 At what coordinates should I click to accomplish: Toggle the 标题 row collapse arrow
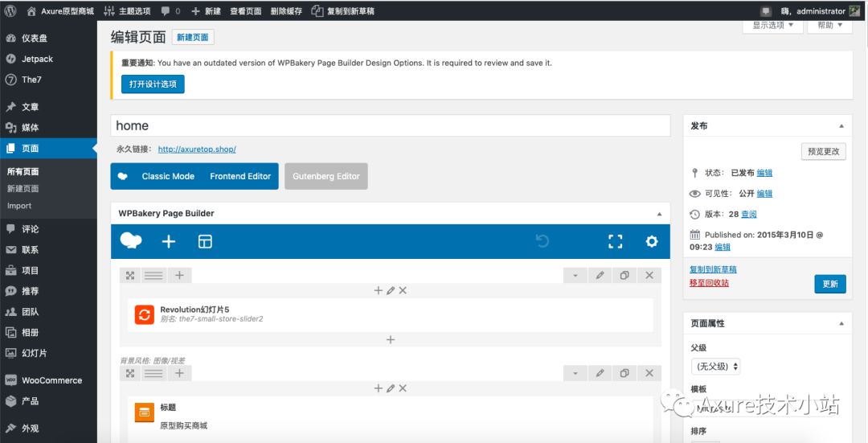[x=575, y=373]
